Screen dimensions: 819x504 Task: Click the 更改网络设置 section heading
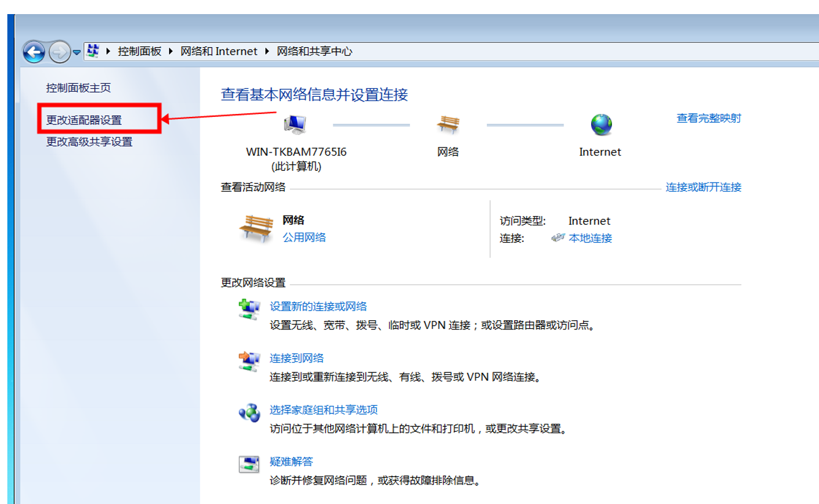pyautogui.click(x=253, y=283)
